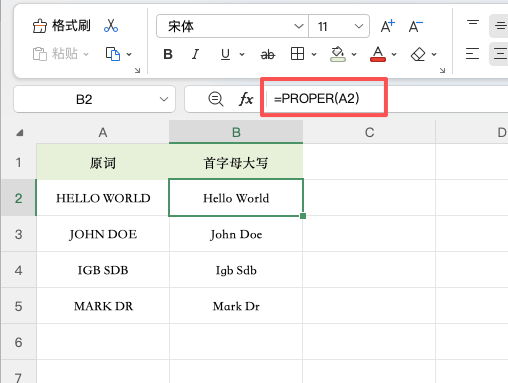Expand the font color dropdown arrow
The height and width of the screenshot is (383, 508).
tap(394, 54)
